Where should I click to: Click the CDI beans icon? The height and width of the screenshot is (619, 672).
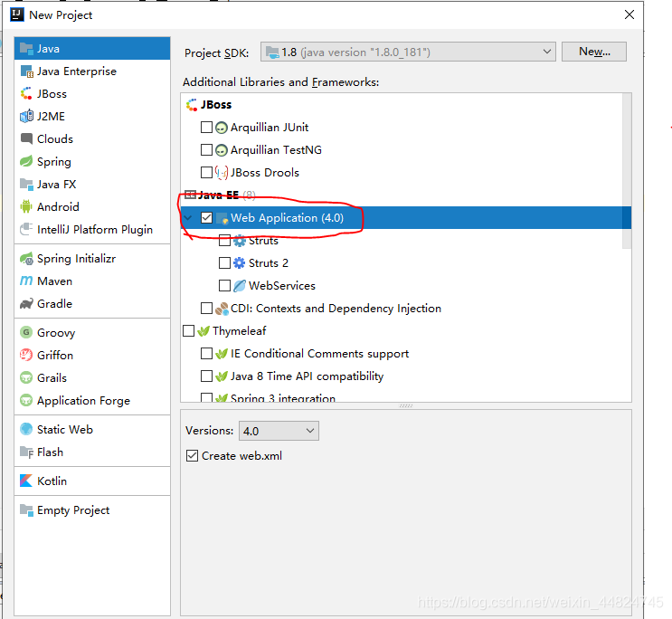click(222, 309)
